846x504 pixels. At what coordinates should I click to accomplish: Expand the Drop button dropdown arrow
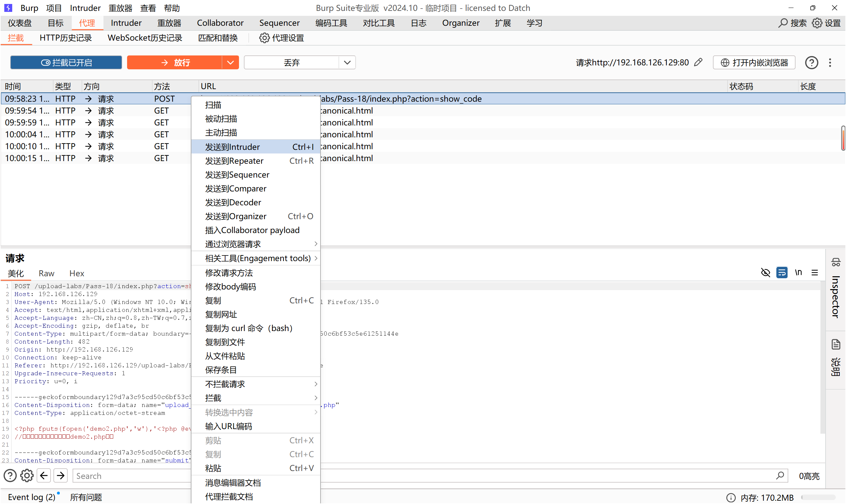click(347, 62)
